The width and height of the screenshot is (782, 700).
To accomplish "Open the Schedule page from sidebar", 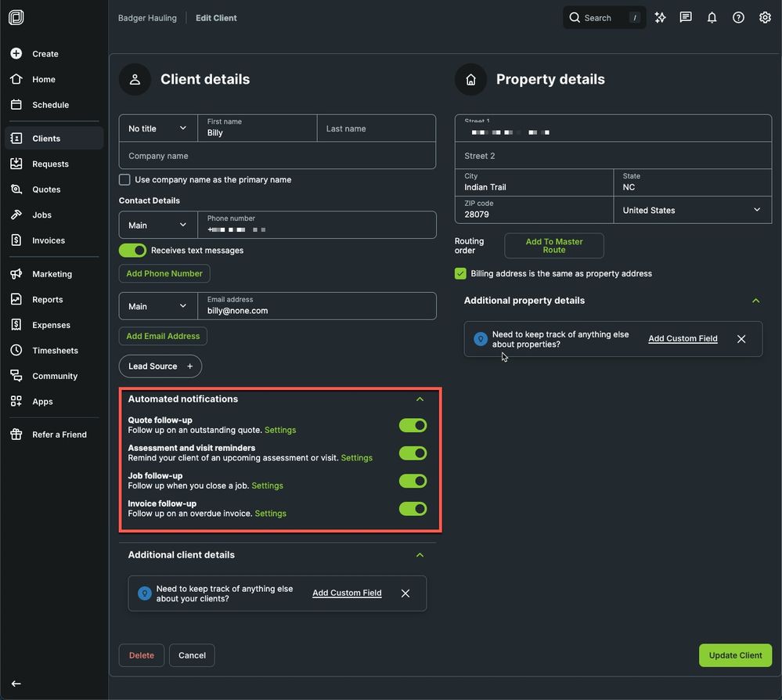I will (x=50, y=105).
